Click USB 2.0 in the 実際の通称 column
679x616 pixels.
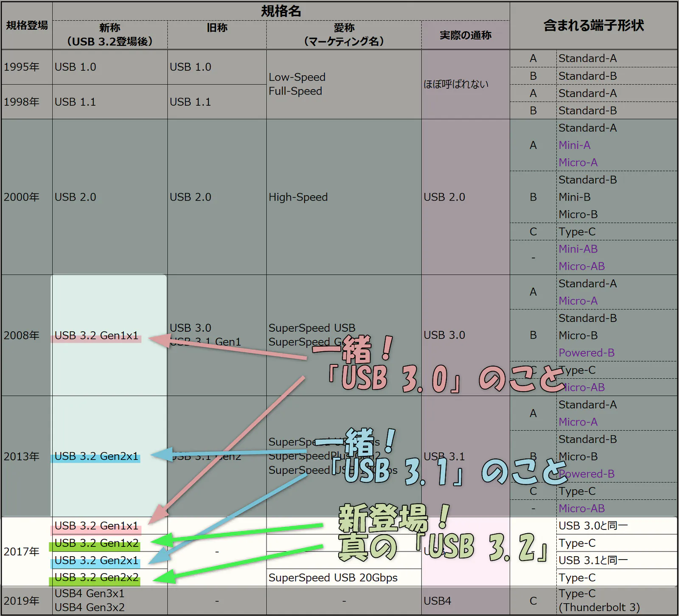444,197
